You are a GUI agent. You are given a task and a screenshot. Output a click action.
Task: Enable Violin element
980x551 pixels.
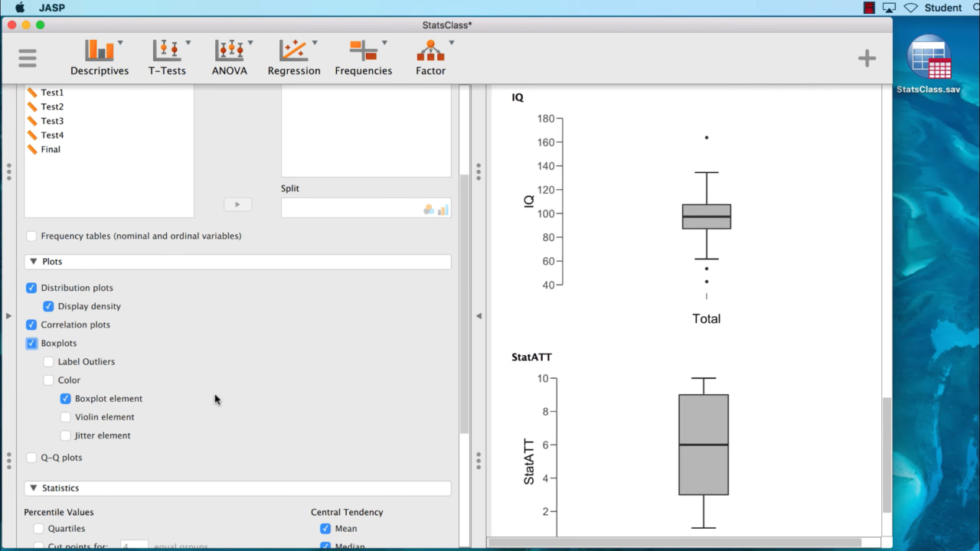[x=65, y=417]
